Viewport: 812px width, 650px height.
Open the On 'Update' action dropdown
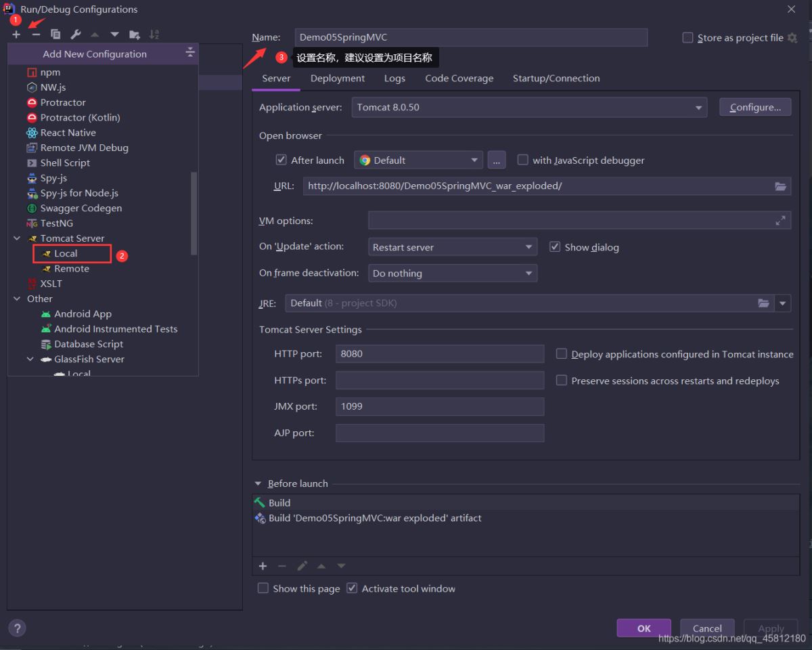pos(528,247)
